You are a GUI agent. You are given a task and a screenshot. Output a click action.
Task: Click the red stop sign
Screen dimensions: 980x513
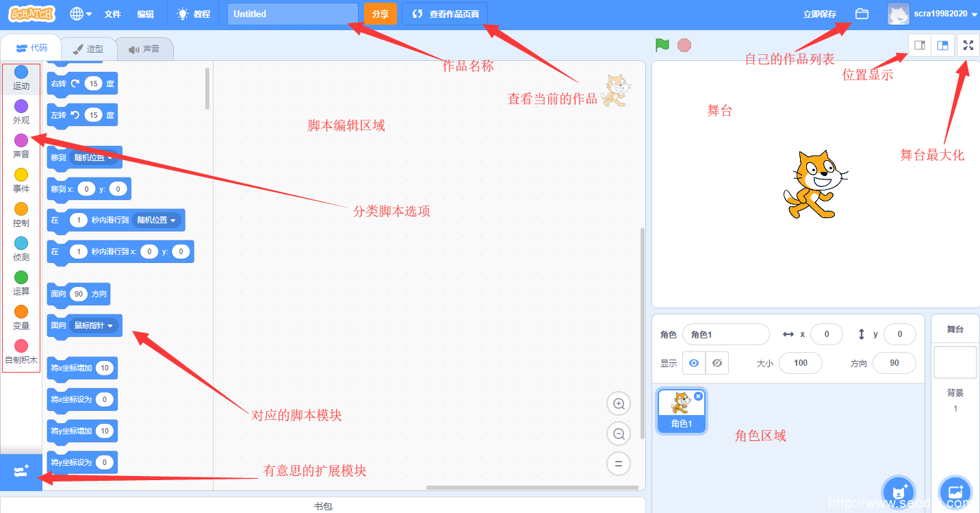(x=684, y=45)
